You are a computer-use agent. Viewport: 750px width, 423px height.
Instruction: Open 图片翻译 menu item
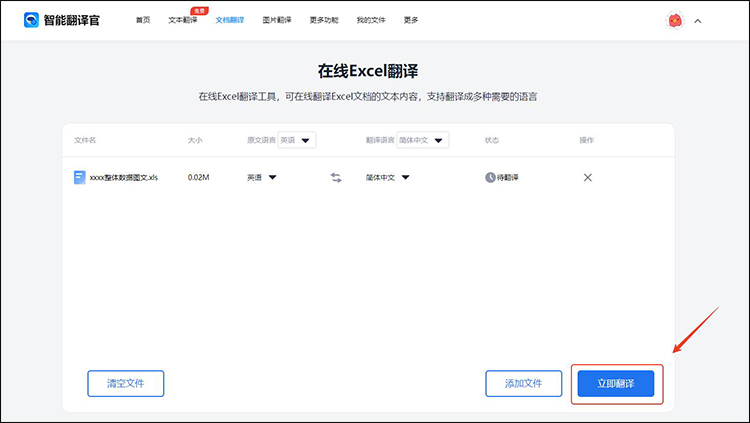point(277,20)
